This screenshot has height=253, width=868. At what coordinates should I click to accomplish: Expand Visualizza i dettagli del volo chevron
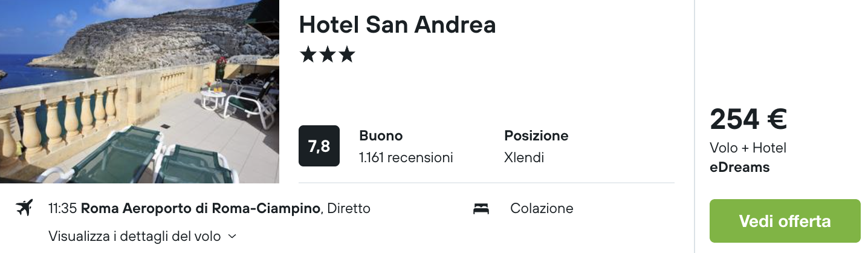pos(232,236)
